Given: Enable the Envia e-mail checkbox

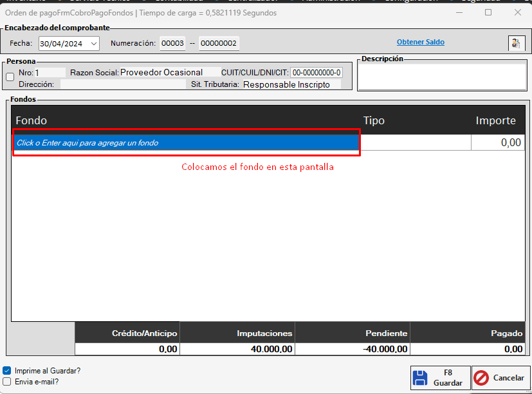Looking at the screenshot, I should point(7,381).
